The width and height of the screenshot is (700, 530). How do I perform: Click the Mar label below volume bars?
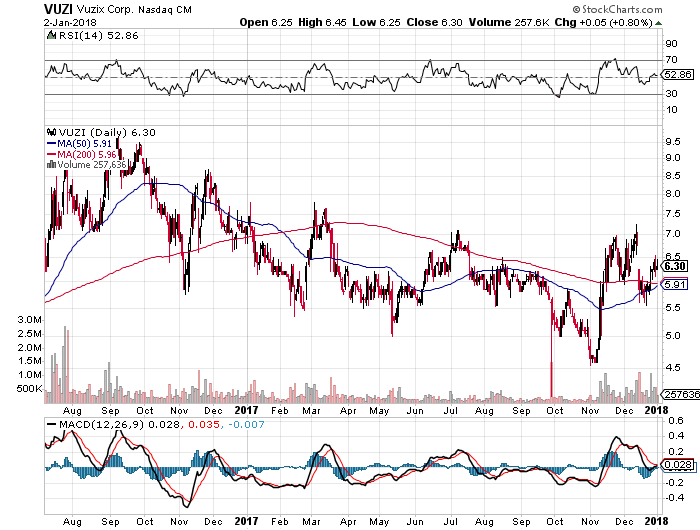tap(311, 410)
